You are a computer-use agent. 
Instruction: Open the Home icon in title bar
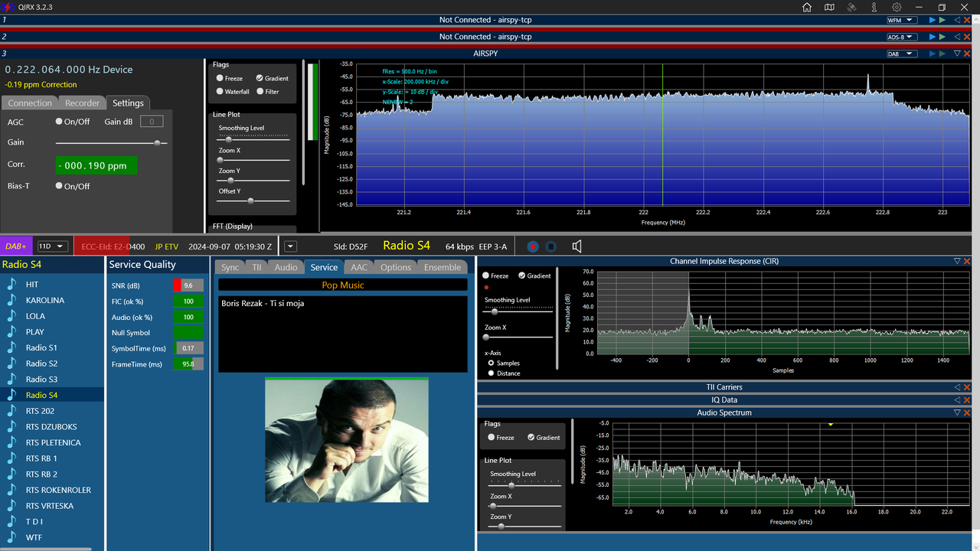(x=807, y=7)
